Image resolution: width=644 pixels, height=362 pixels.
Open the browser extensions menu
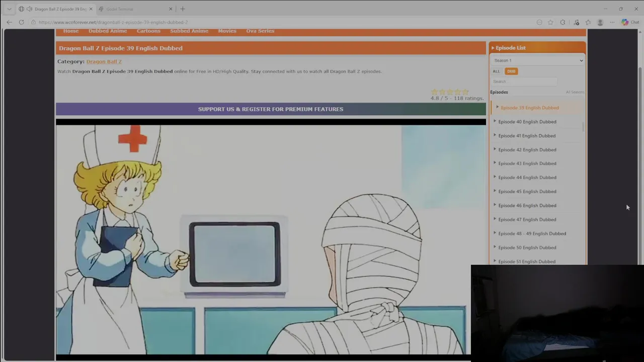tap(562, 22)
